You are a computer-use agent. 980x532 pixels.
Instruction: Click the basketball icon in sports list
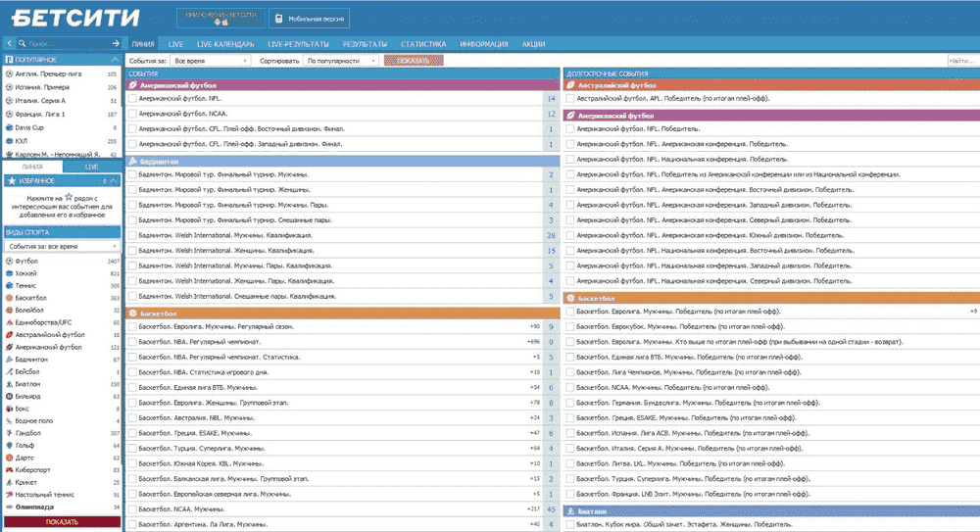pyautogui.click(x=10, y=298)
